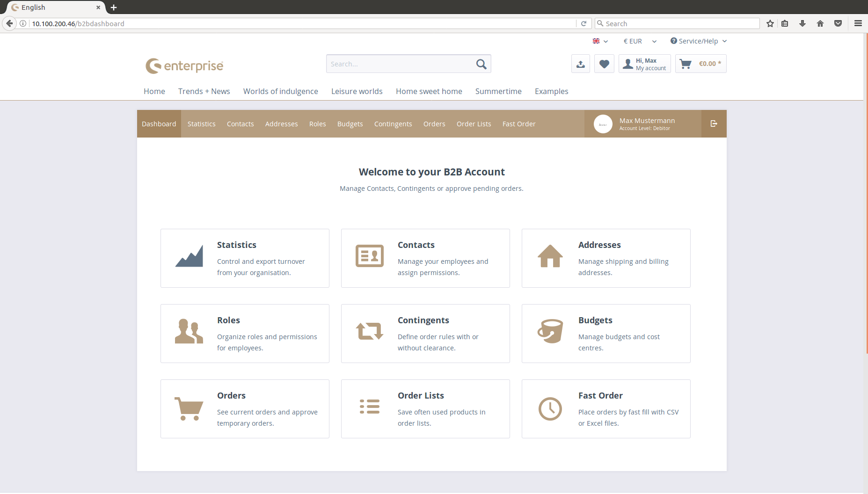Click the search magnifier icon in shop
The width and height of the screenshot is (868, 494).
point(481,64)
